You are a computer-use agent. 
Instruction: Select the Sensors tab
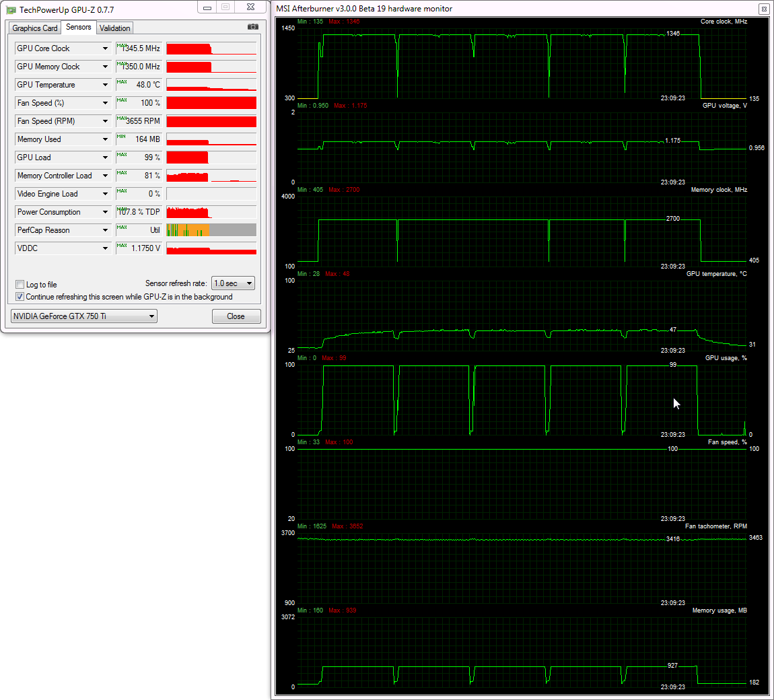79,27
